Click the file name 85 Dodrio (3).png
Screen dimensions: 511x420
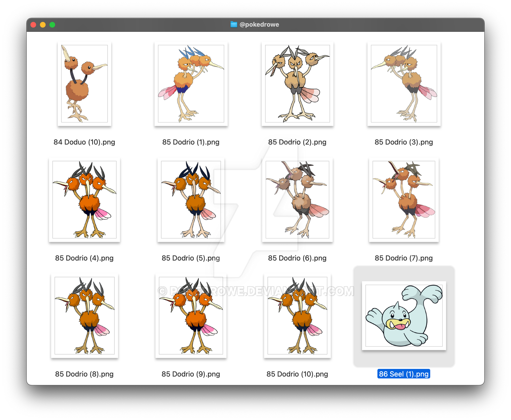tap(404, 142)
